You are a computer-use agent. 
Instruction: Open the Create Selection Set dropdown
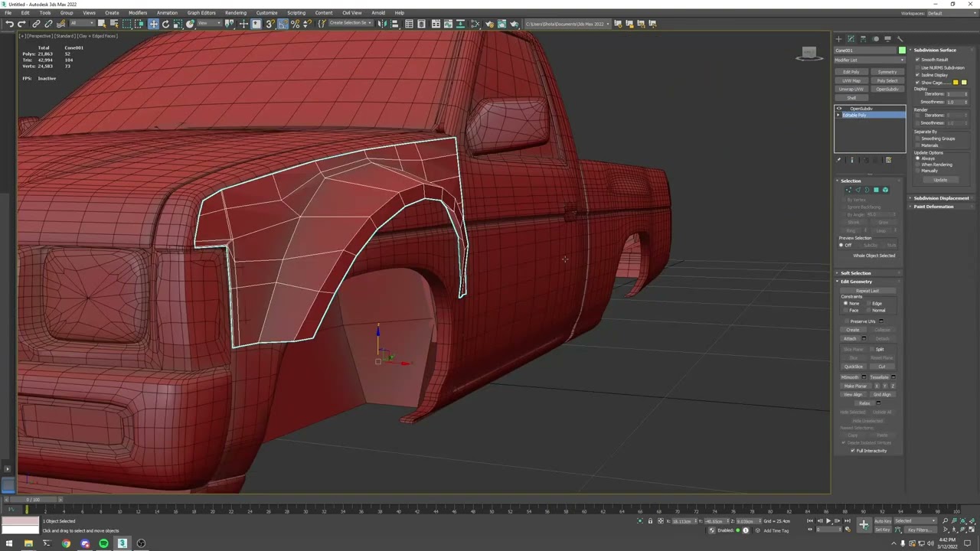coord(349,24)
